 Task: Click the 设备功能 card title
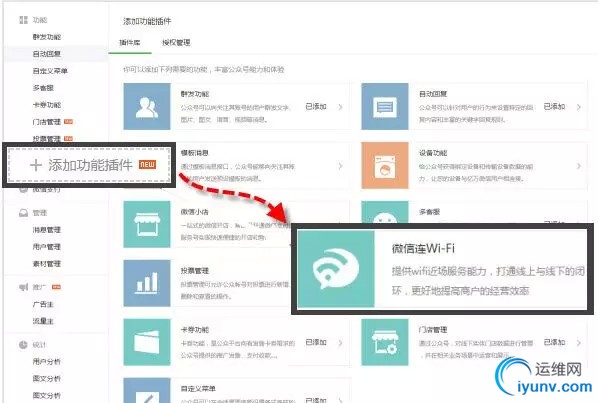point(433,153)
